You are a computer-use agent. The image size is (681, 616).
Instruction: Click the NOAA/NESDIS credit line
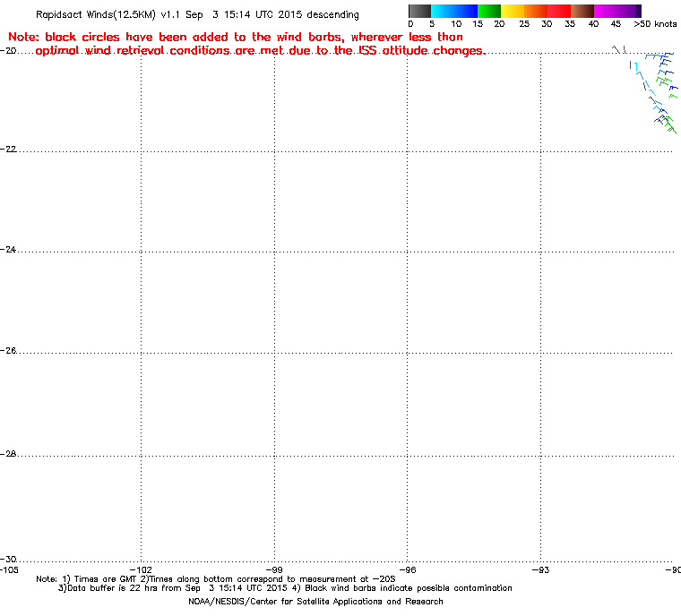click(x=315, y=602)
